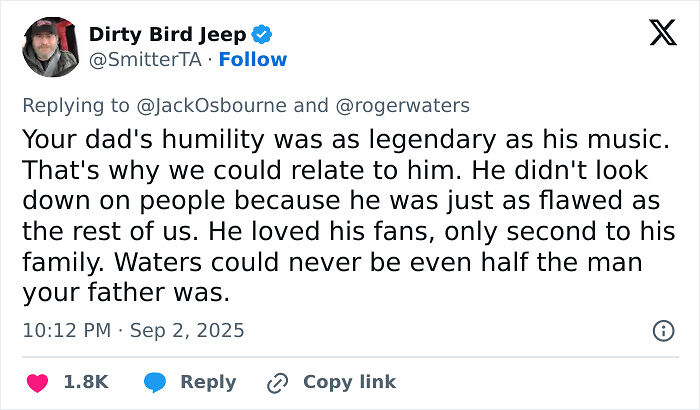Click the chain link icon

pyautogui.click(x=277, y=383)
